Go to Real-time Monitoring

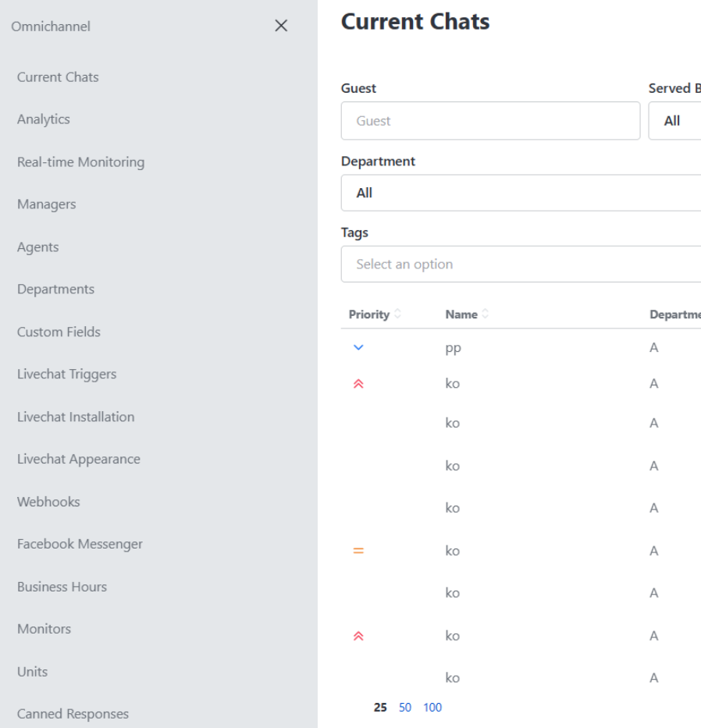[x=80, y=162]
